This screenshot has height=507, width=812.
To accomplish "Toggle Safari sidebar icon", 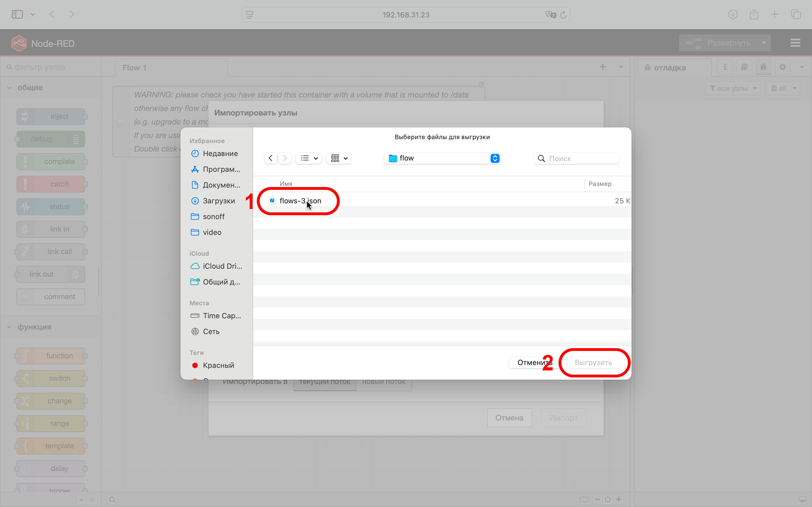I will (x=17, y=14).
